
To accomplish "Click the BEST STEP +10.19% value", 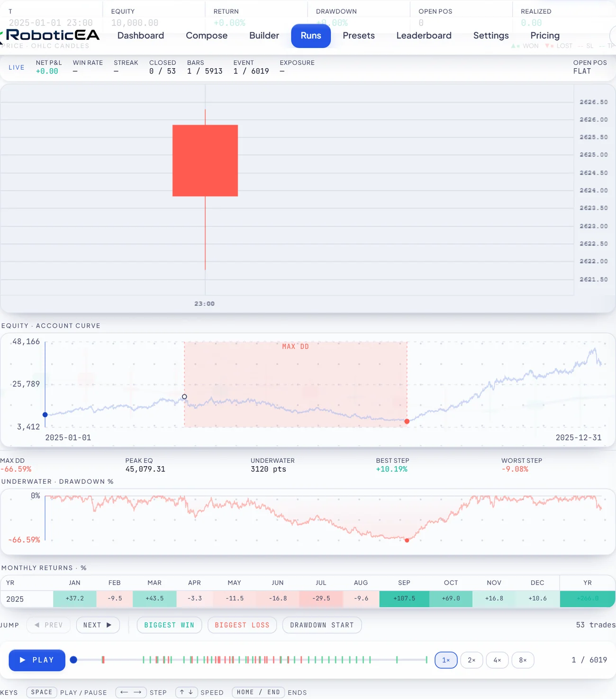I will (392, 469).
